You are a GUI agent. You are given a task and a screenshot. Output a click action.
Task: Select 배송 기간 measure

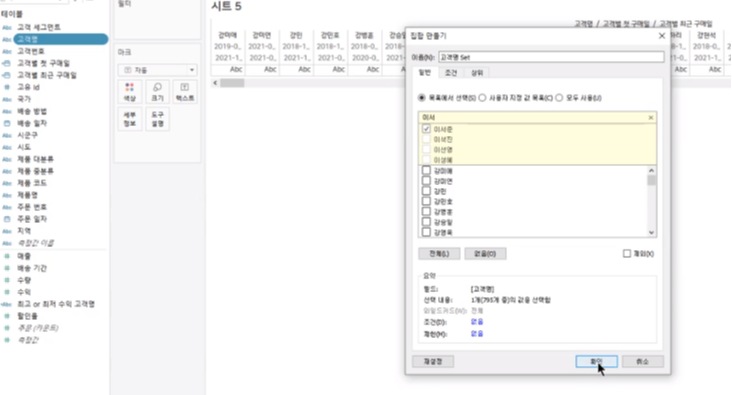(32, 268)
